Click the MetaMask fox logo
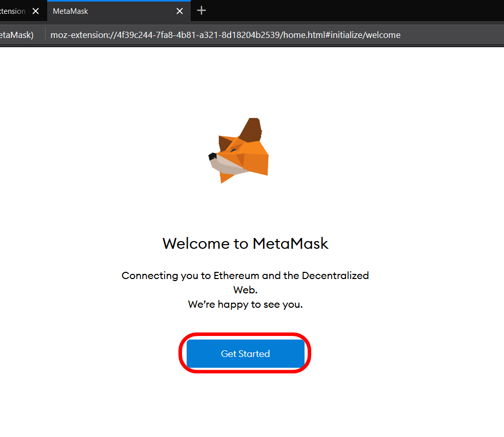This screenshot has height=437, width=504. click(238, 150)
